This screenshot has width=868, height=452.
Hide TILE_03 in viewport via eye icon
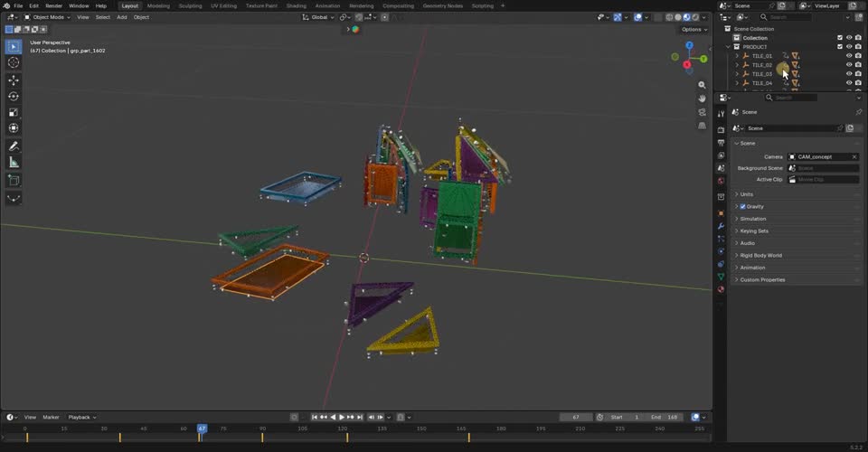849,73
